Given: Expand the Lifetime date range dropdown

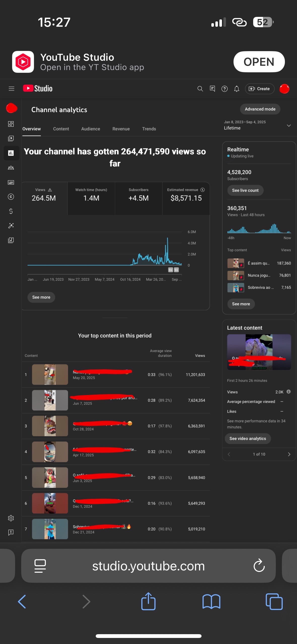Looking at the screenshot, I should 289,125.
